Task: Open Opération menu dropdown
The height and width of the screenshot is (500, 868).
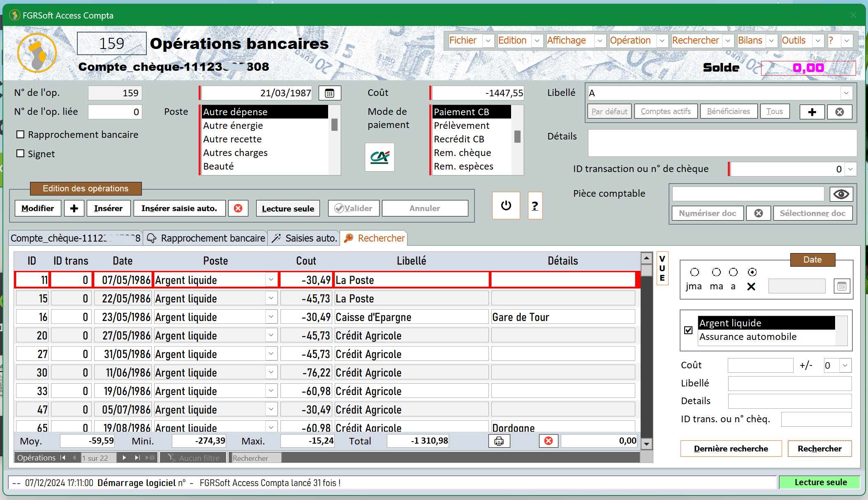Action: click(x=662, y=41)
